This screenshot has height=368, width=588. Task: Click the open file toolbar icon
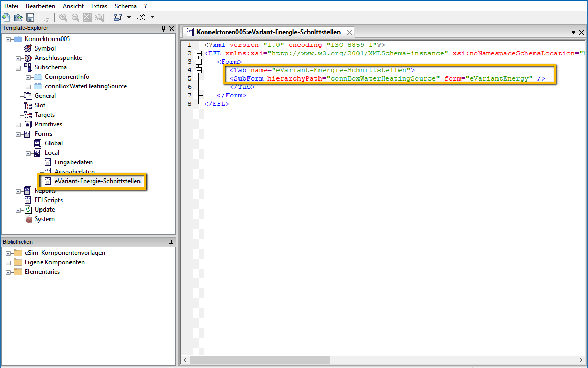18,17
